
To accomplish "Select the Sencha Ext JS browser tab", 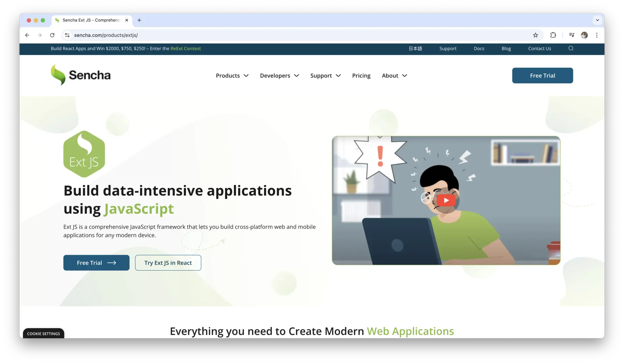I will (x=92, y=20).
